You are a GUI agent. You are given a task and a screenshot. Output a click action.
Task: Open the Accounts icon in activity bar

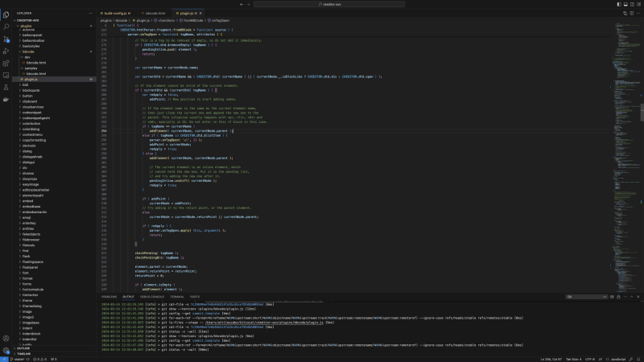(x=6, y=339)
